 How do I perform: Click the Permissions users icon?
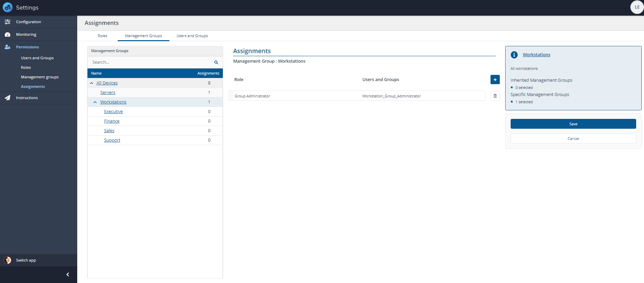pos(7,47)
